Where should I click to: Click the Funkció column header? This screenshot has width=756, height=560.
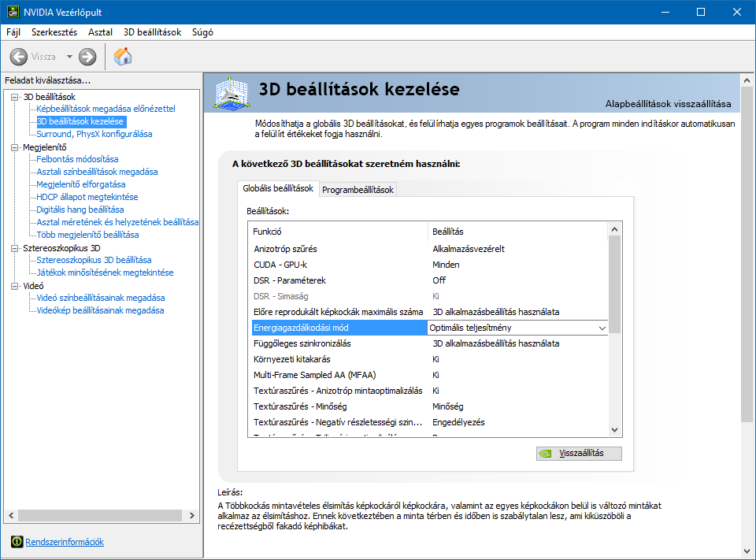[x=338, y=232]
